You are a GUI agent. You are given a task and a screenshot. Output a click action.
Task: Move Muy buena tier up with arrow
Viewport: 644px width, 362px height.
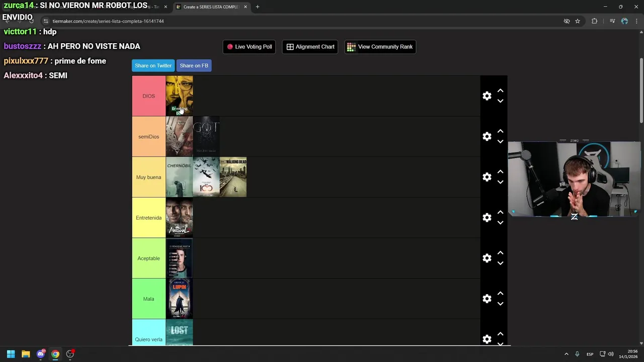[500, 172]
